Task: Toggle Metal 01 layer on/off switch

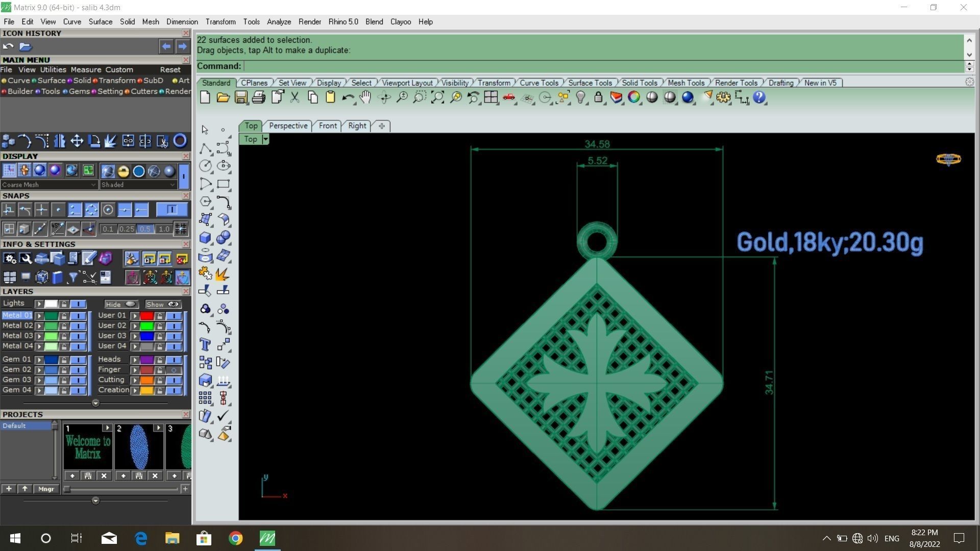Action: point(78,316)
